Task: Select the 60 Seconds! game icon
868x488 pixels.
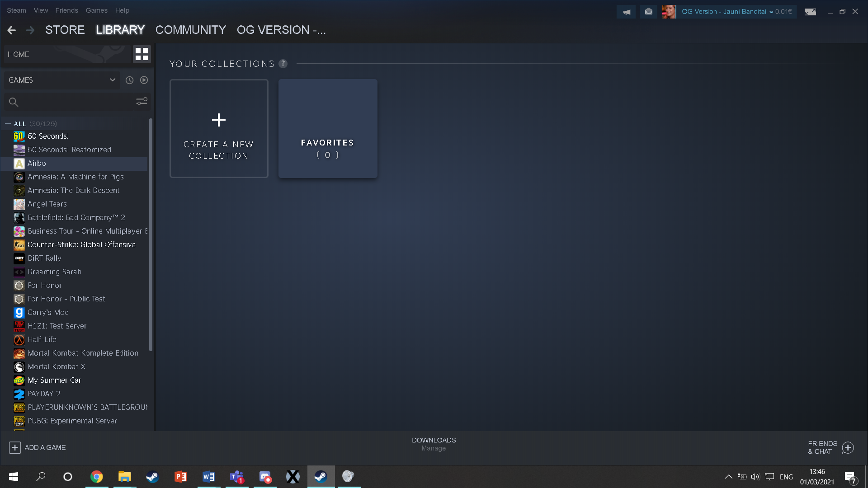Action: (x=19, y=136)
